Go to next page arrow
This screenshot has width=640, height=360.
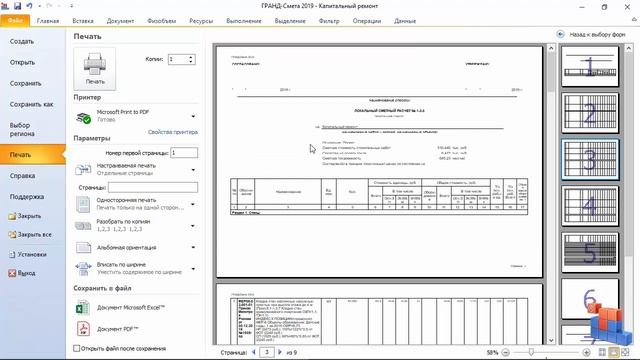[280, 352]
